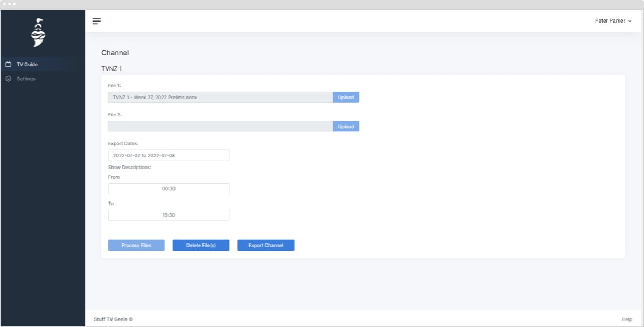Click the 'Show Descriptions:' label
This screenshot has width=644, height=327.
(130, 168)
